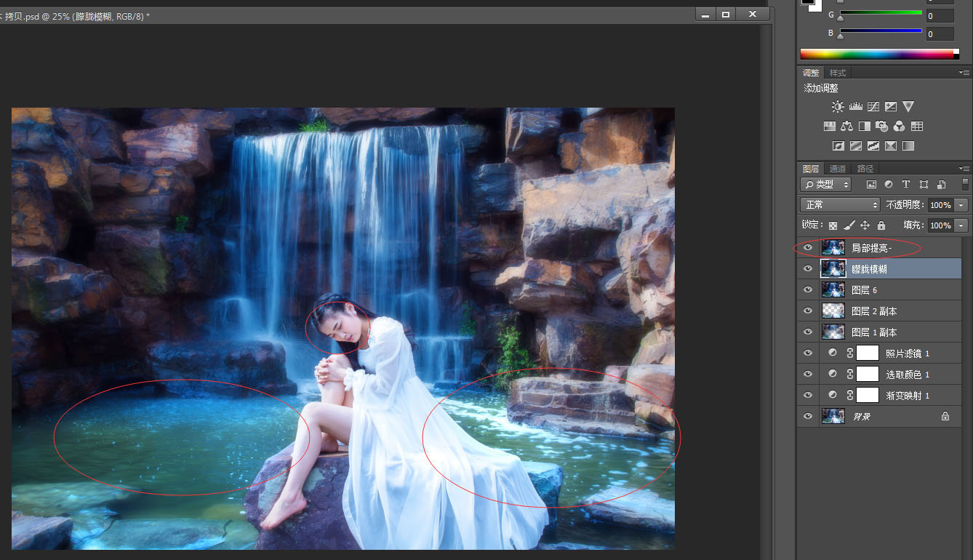The image size is (973, 560).
Task: Select the 照片滤镜 1 layer mask thumbnail
Action: pos(868,353)
